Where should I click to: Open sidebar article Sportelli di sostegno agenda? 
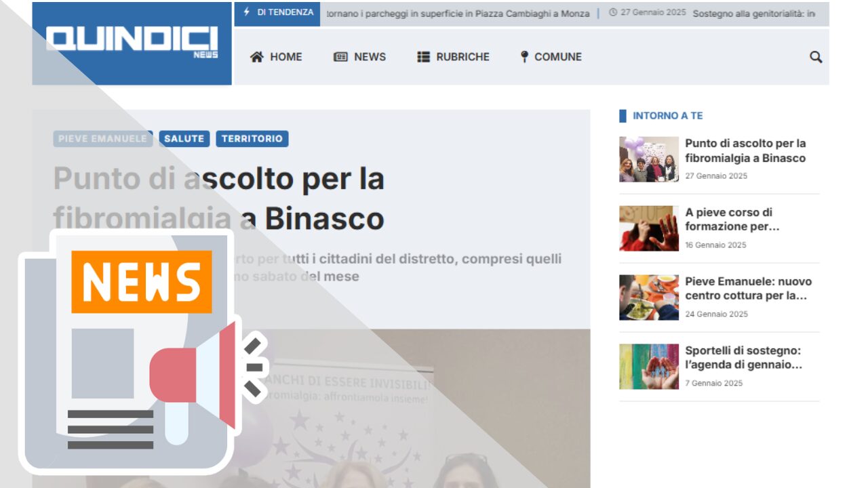coord(744,358)
